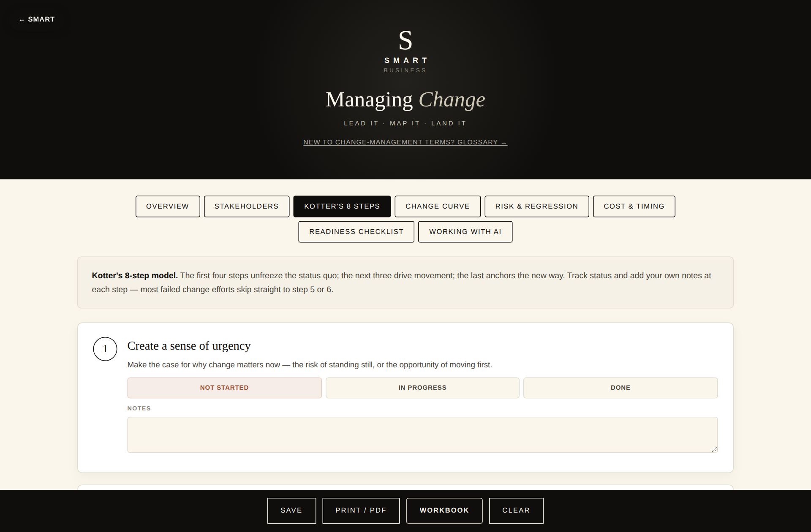Screen dimensions: 811x532
Task: Open the change-management glossary link
Action: click(x=405, y=142)
